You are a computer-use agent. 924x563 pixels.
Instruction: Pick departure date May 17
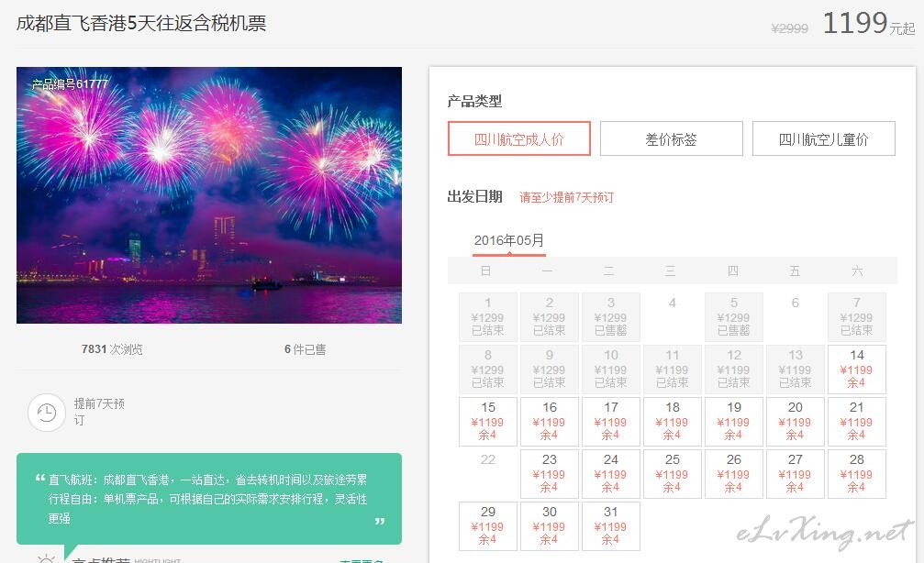(610, 422)
